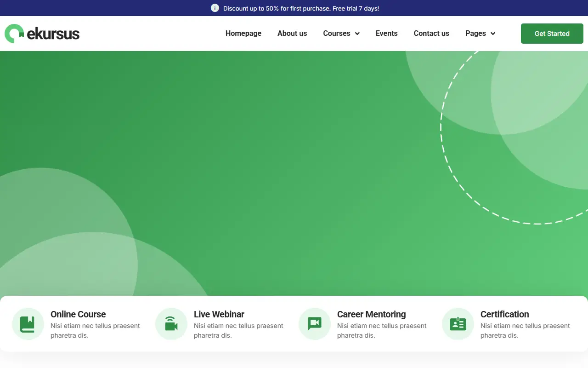Click the description text under Online Course

point(95,330)
